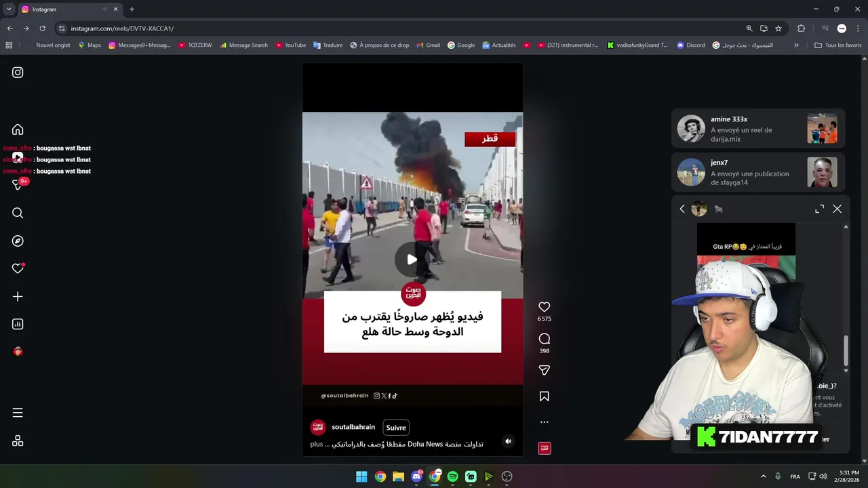Open direct messages with the 9+ badge

point(18,184)
